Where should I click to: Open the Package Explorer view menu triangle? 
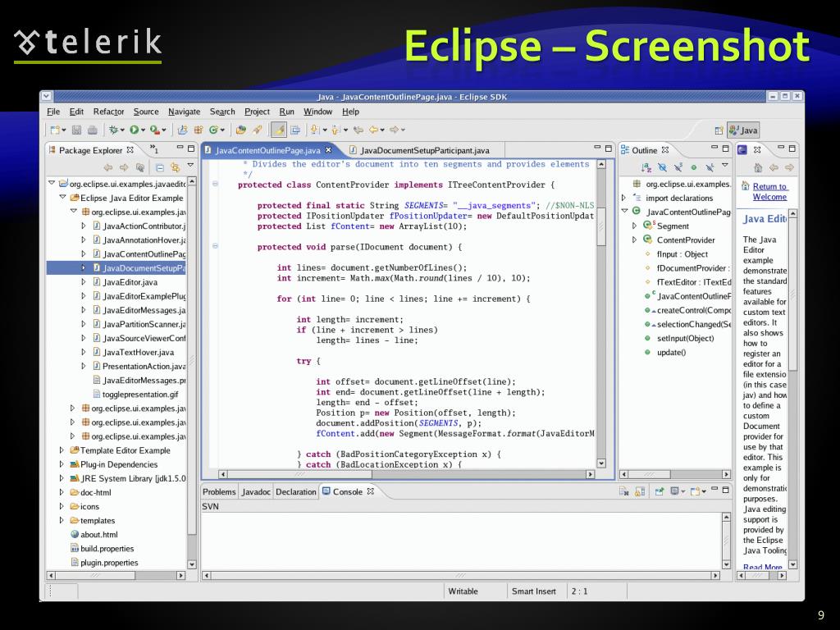click(190, 166)
